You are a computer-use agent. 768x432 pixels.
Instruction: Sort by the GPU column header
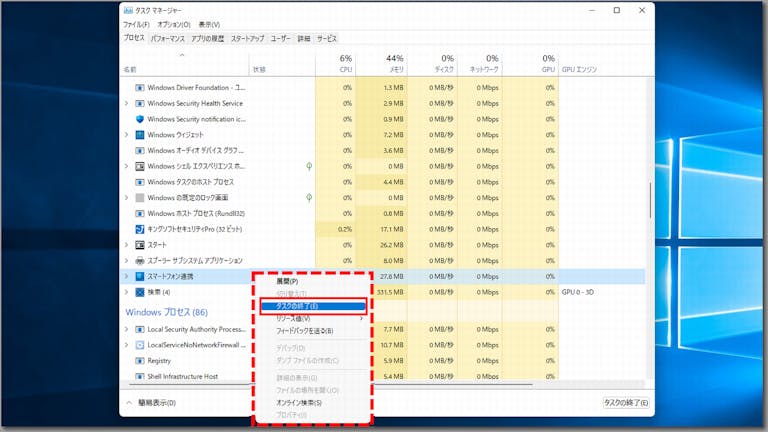531,64
